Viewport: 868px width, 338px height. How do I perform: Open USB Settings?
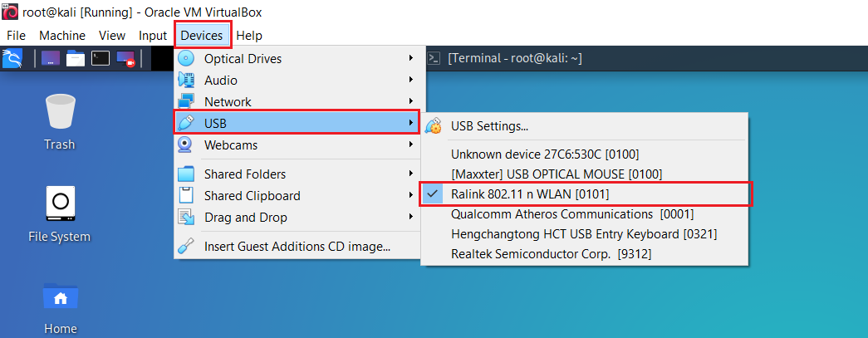coord(489,127)
